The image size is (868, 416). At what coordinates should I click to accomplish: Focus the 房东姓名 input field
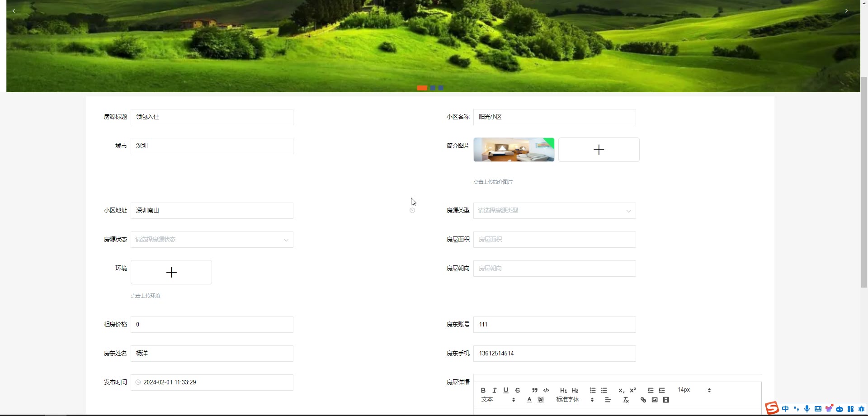(x=212, y=354)
